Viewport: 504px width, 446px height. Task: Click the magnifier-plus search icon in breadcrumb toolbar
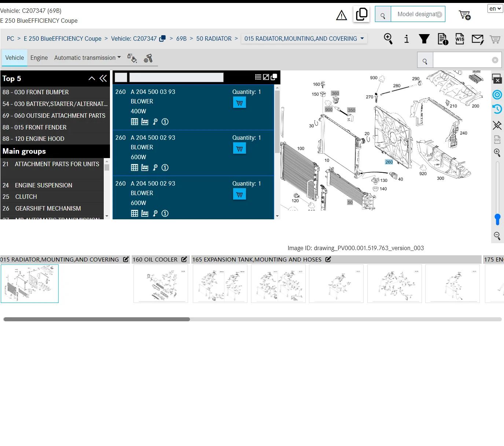click(388, 39)
